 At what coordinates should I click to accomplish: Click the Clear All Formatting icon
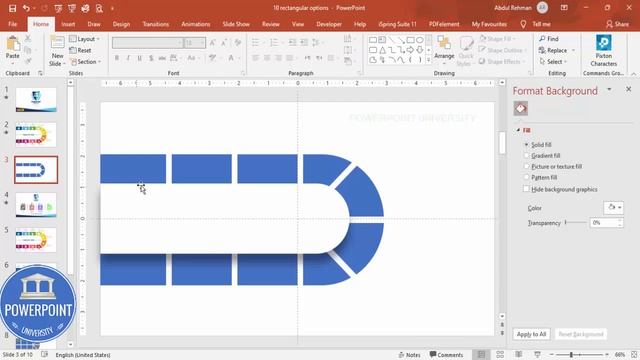[238, 42]
